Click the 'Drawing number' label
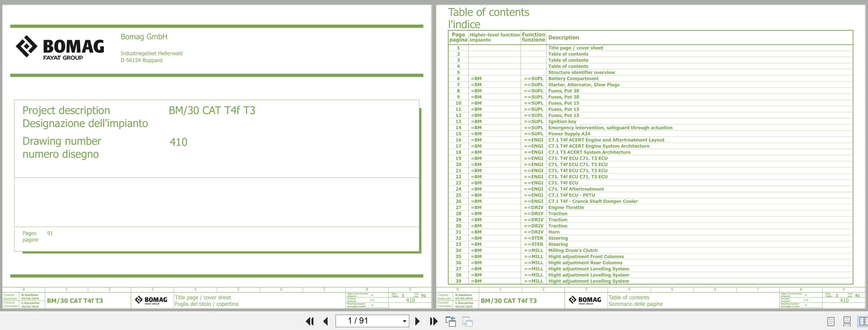The height and width of the screenshot is (330, 868). coord(62,141)
